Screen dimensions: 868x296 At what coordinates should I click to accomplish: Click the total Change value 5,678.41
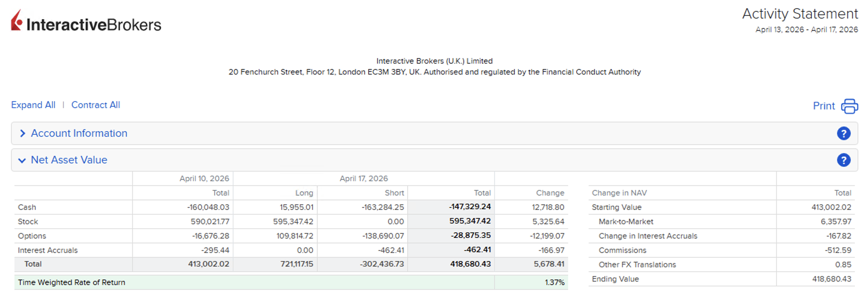click(x=549, y=264)
